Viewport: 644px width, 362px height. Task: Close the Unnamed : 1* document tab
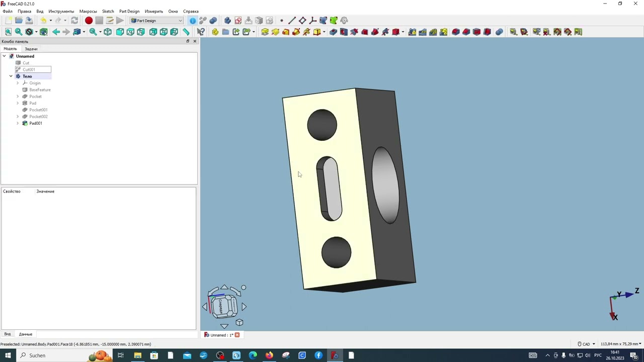pos(237,335)
